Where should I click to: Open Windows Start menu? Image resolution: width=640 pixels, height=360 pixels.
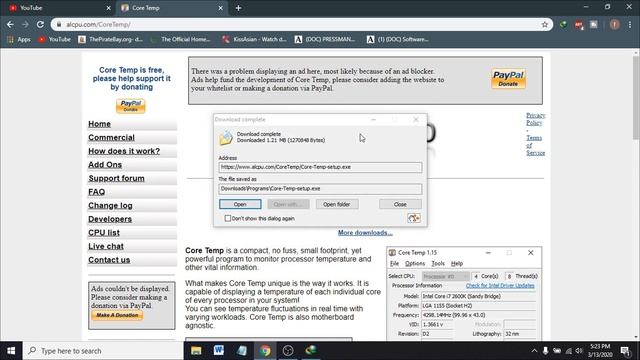[x=11, y=351]
